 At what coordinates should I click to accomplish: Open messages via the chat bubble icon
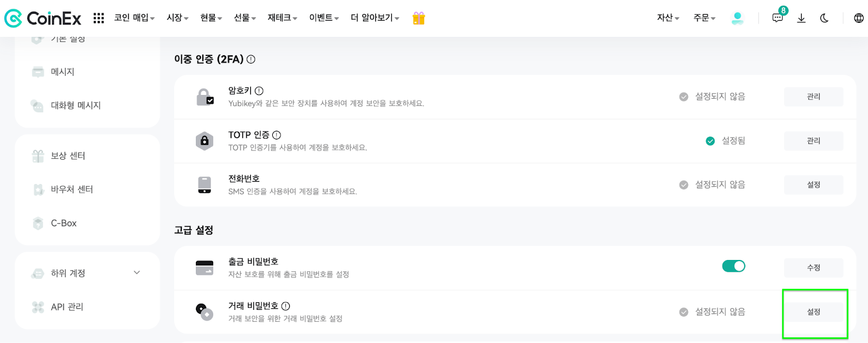click(777, 18)
